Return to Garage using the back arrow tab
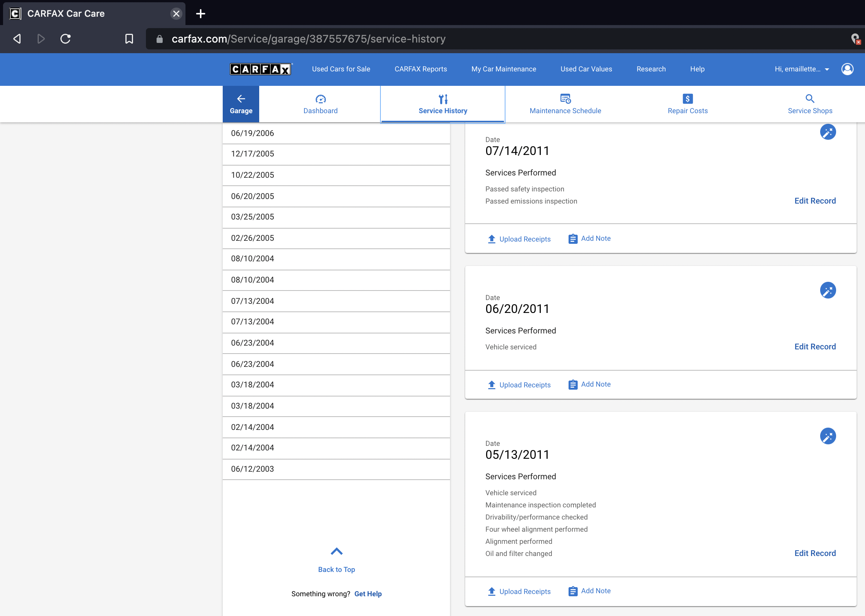 pos(241,104)
